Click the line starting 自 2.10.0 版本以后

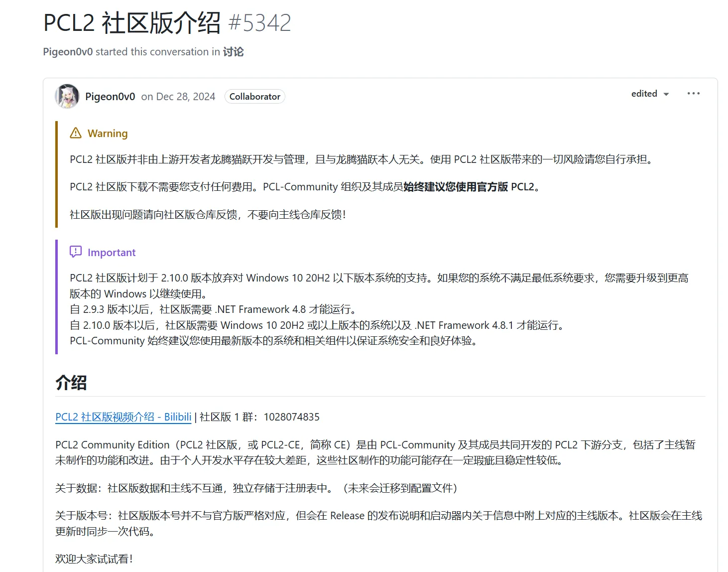pos(318,325)
